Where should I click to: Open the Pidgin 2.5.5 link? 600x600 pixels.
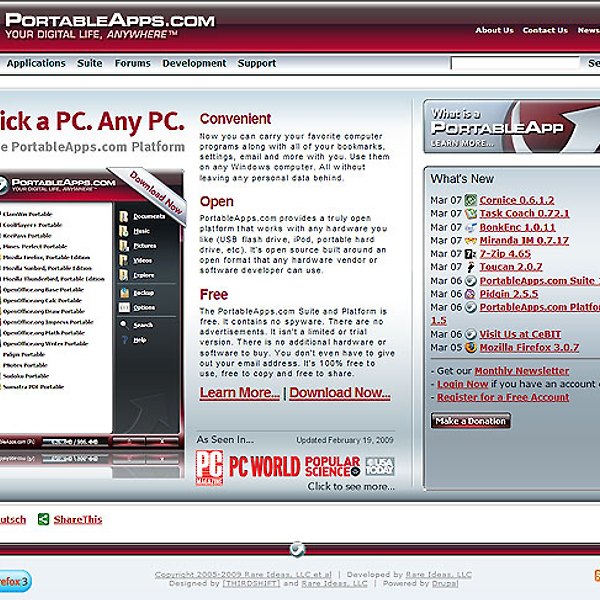coord(509,294)
